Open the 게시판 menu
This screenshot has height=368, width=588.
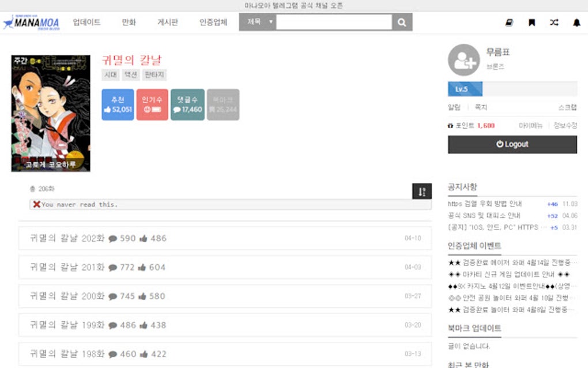point(168,22)
